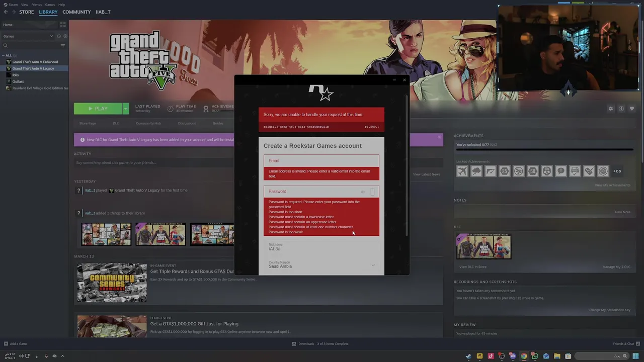This screenshot has width=644, height=362.
Task: Show the +66 more achievements
Action: pyautogui.click(x=617, y=171)
